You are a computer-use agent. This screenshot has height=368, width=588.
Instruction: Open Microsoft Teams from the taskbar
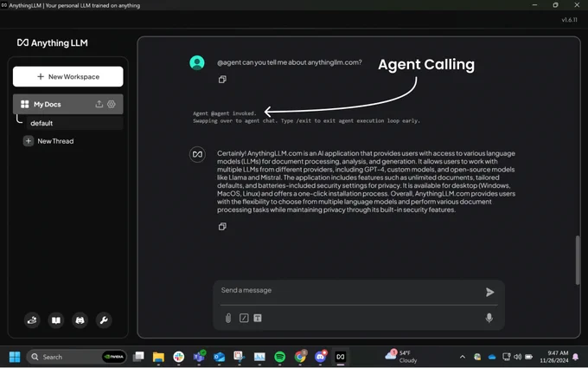pyautogui.click(x=199, y=357)
